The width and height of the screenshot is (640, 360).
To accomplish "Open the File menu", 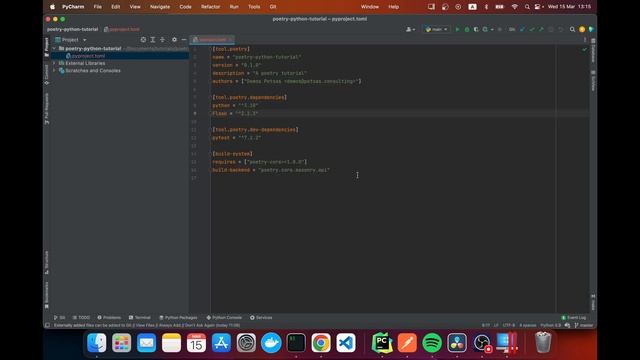I will [97, 7].
